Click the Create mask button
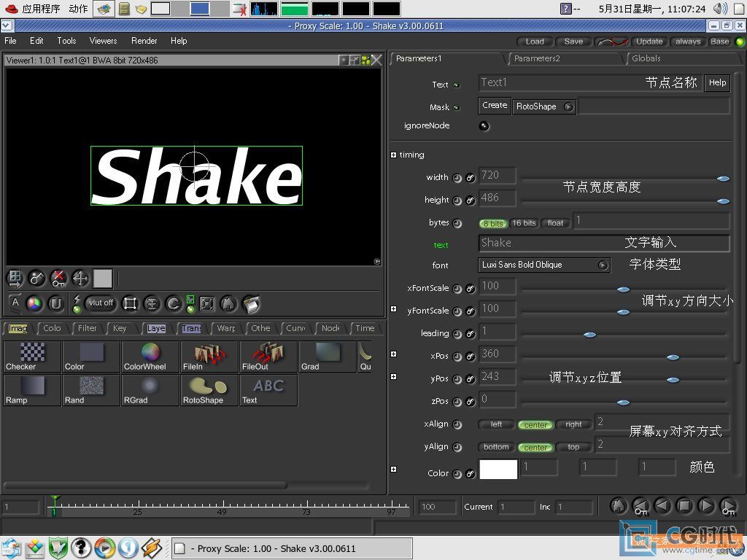 click(x=495, y=106)
